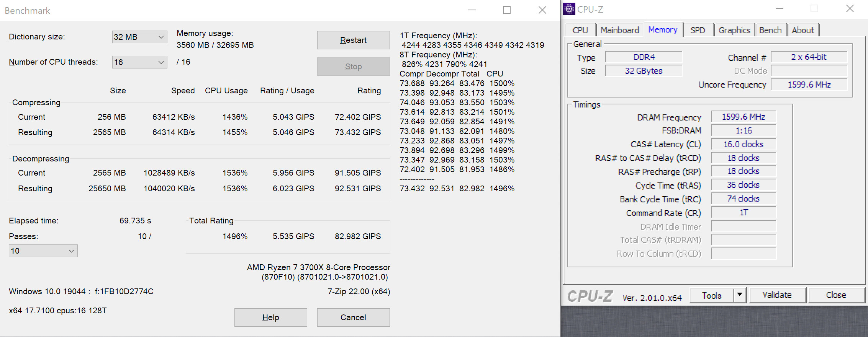
Task: Open the About tab in CPU-Z
Action: [803, 30]
